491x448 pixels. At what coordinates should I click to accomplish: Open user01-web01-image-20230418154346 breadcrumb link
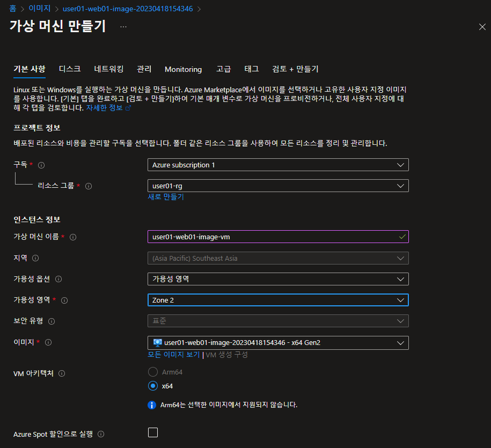point(128,9)
